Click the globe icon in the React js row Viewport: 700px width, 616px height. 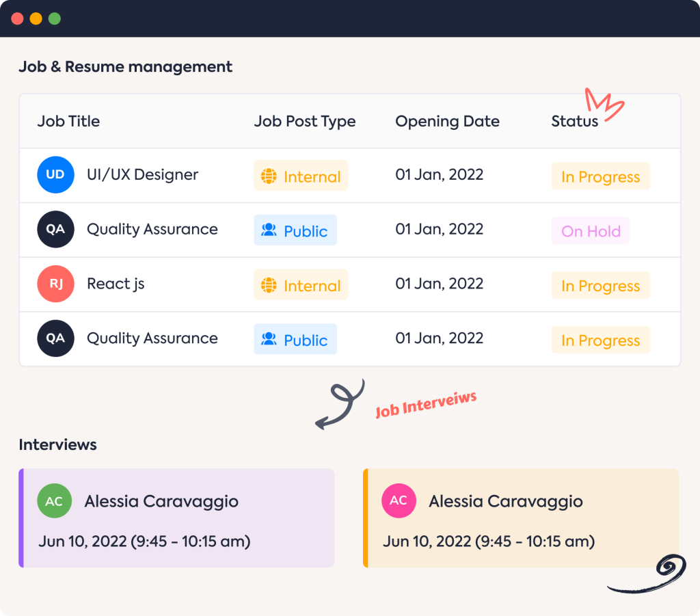pos(269,285)
